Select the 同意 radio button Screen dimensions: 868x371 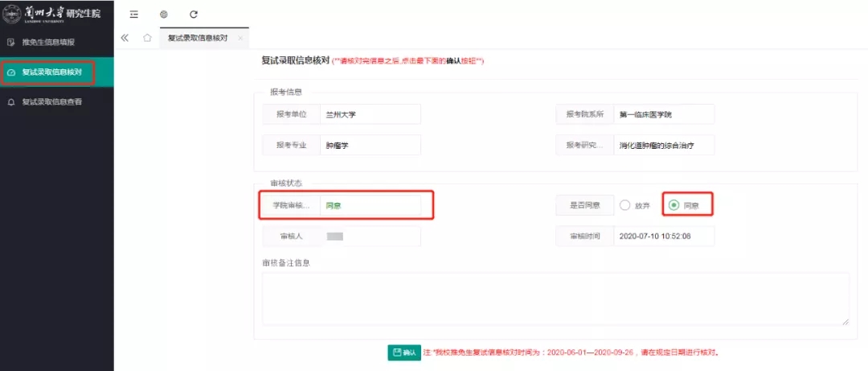pos(674,205)
